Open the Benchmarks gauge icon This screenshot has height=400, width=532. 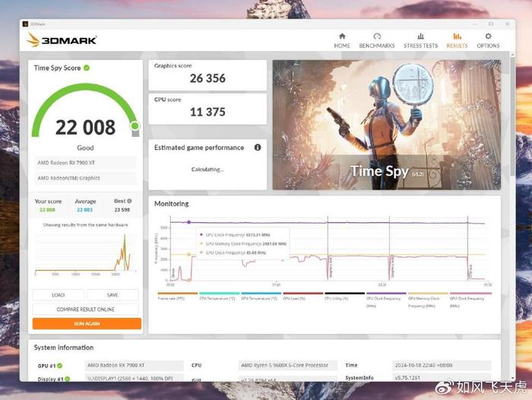click(x=377, y=36)
